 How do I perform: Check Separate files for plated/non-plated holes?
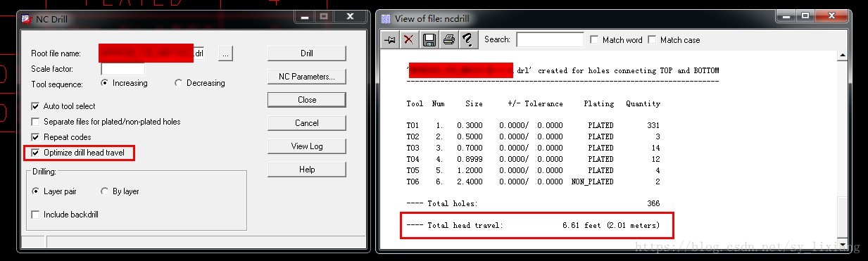point(36,122)
